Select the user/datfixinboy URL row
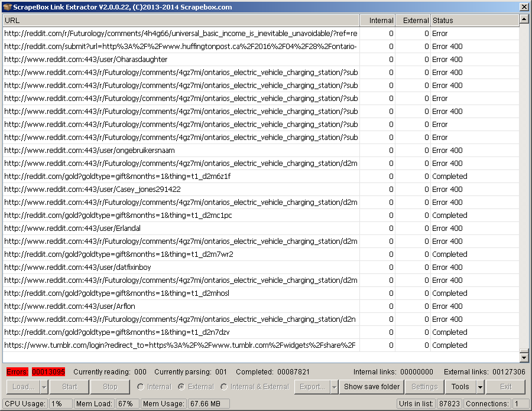This screenshot has width=532, height=411. [x=261, y=268]
